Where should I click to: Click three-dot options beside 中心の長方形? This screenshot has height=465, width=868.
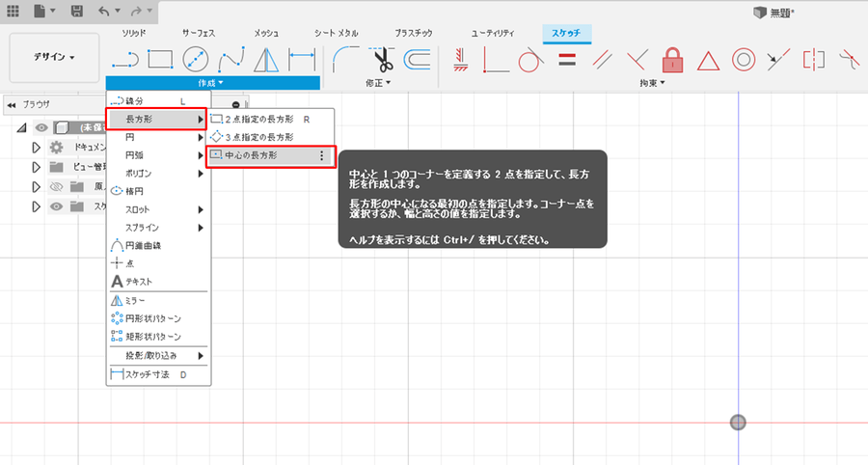tap(322, 156)
